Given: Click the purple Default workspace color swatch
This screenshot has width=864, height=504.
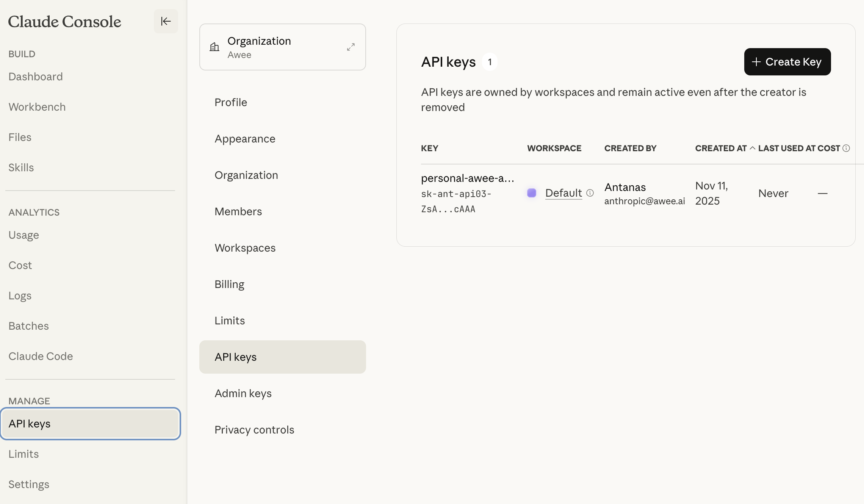Looking at the screenshot, I should click(x=532, y=193).
